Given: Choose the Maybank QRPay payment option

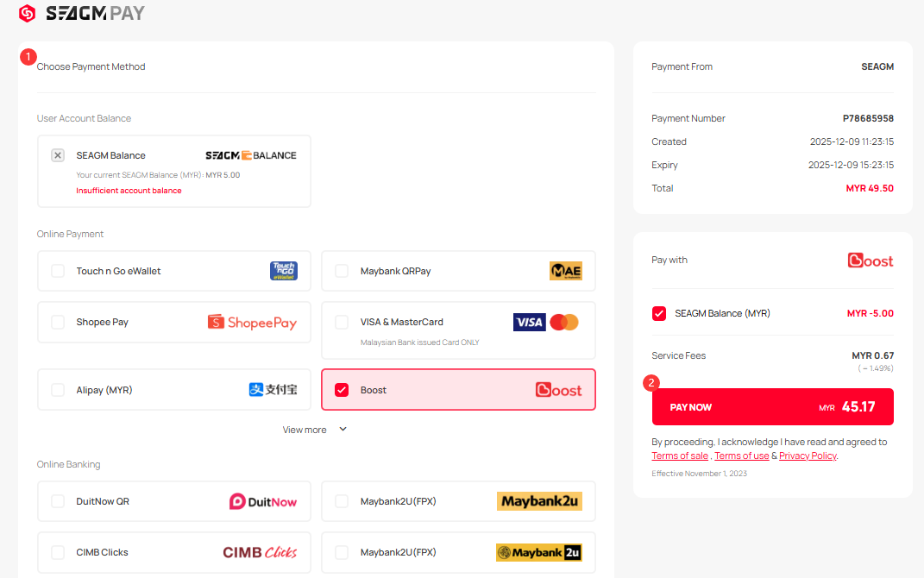Looking at the screenshot, I should coord(342,271).
